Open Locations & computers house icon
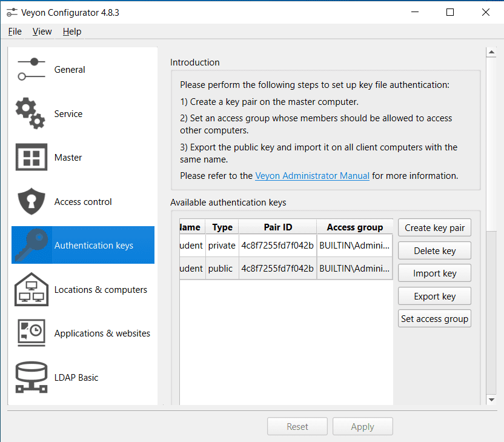Image resolution: width=504 pixels, height=442 pixels. 31,290
